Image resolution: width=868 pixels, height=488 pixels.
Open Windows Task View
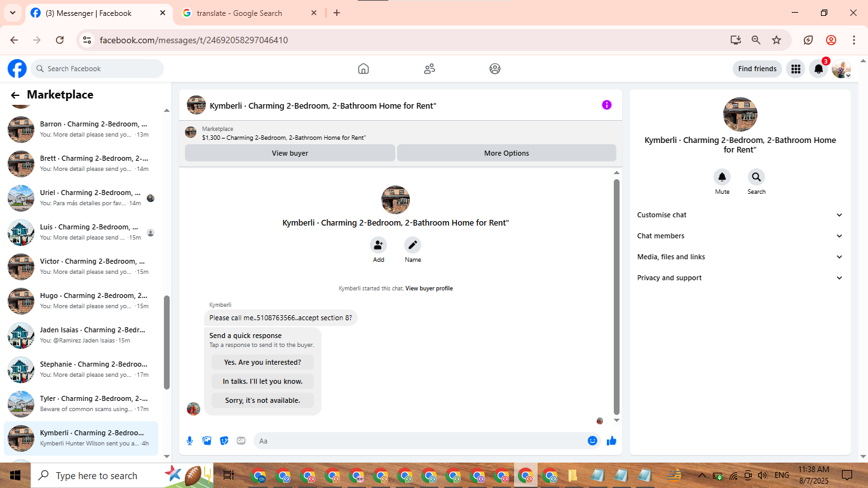pos(229,475)
